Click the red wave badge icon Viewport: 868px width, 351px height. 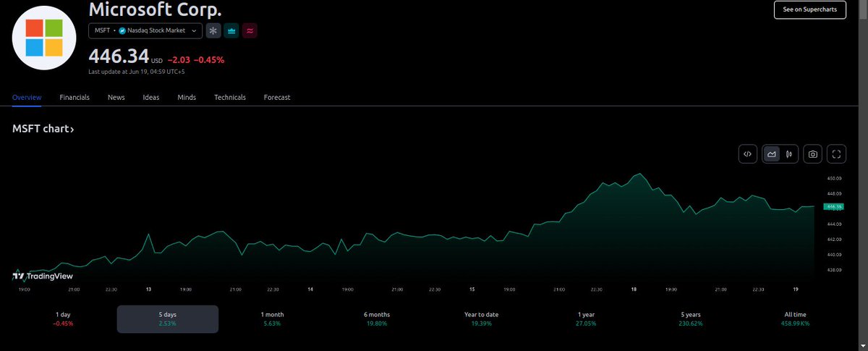point(250,30)
